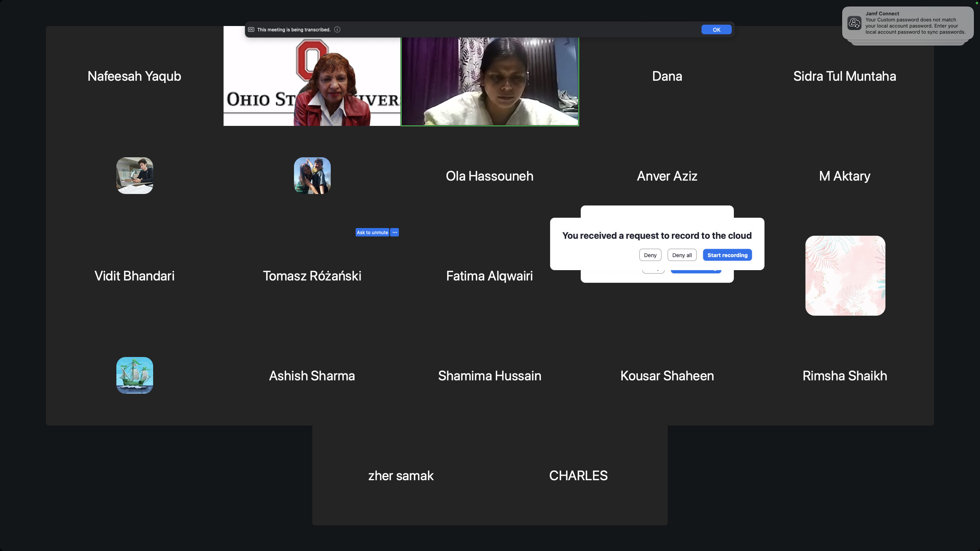Click avatar photo of two people outdoors
This screenshot has width=980, height=551.
[312, 176]
